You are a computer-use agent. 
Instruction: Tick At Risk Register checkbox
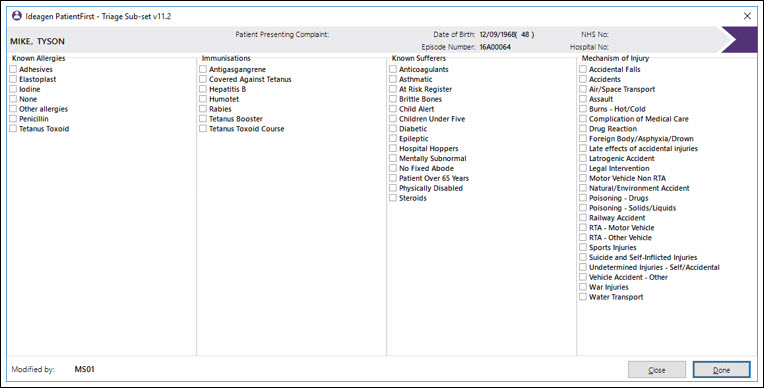pos(393,89)
